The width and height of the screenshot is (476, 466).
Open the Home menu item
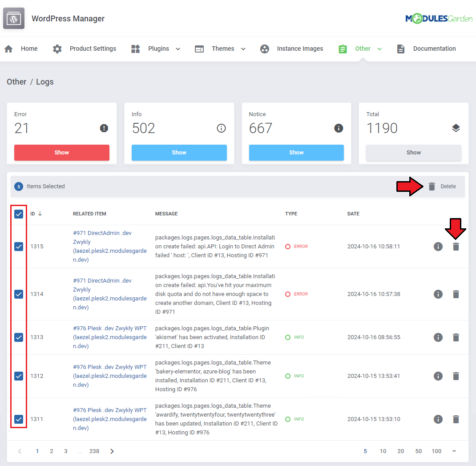(29, 49)
